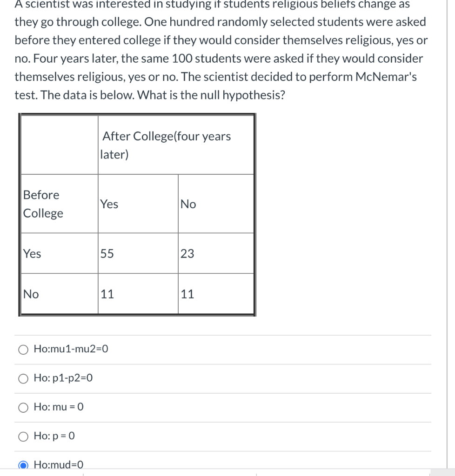Click the table cell containing 23
The width and height of the screenshot is (455, 476).
click(216, 253)
